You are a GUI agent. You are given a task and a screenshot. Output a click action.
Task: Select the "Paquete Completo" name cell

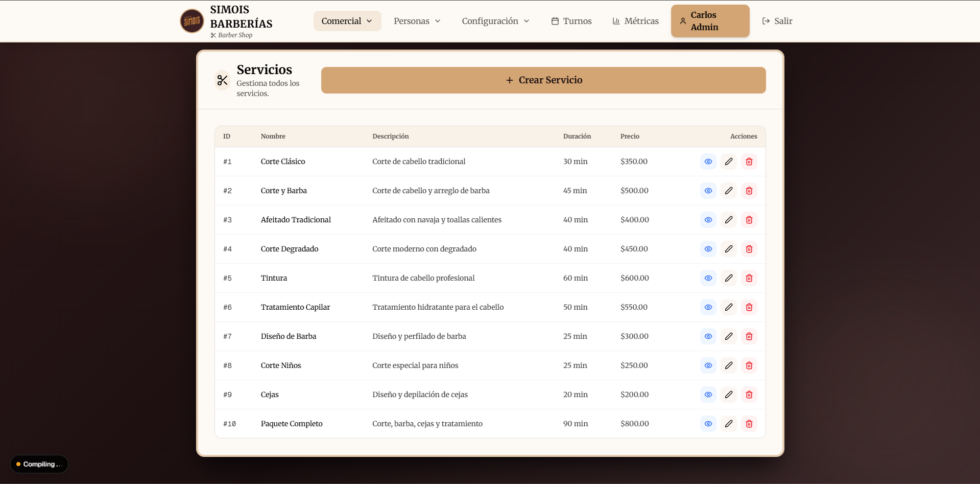[292, 424]
